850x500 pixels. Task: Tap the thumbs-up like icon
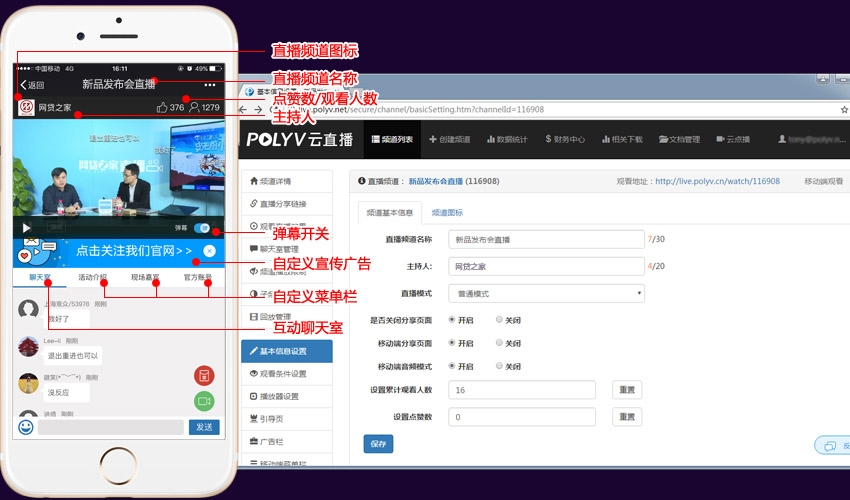[162, 107]
